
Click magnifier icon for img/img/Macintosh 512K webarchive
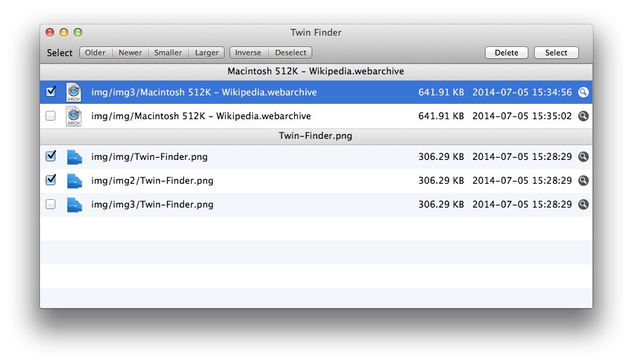click(x=583, y=116)
